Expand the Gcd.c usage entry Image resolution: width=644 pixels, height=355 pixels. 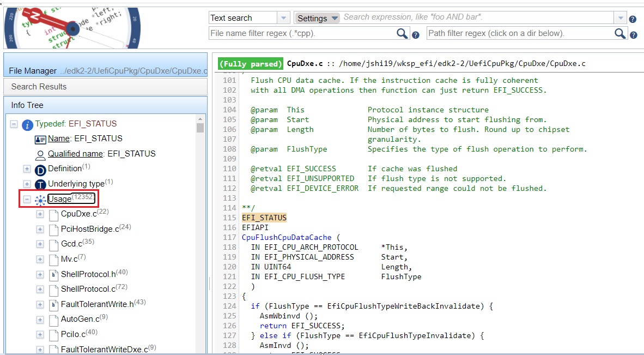[40, 244]
